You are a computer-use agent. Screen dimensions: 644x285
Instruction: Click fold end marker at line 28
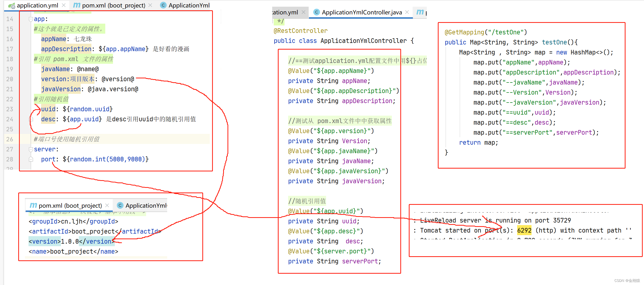(x=31, y=159)
